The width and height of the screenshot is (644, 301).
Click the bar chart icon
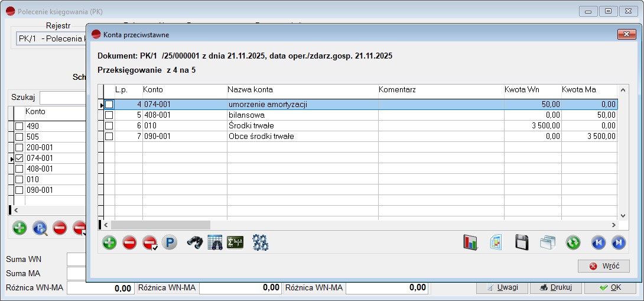tap(470, 242)
